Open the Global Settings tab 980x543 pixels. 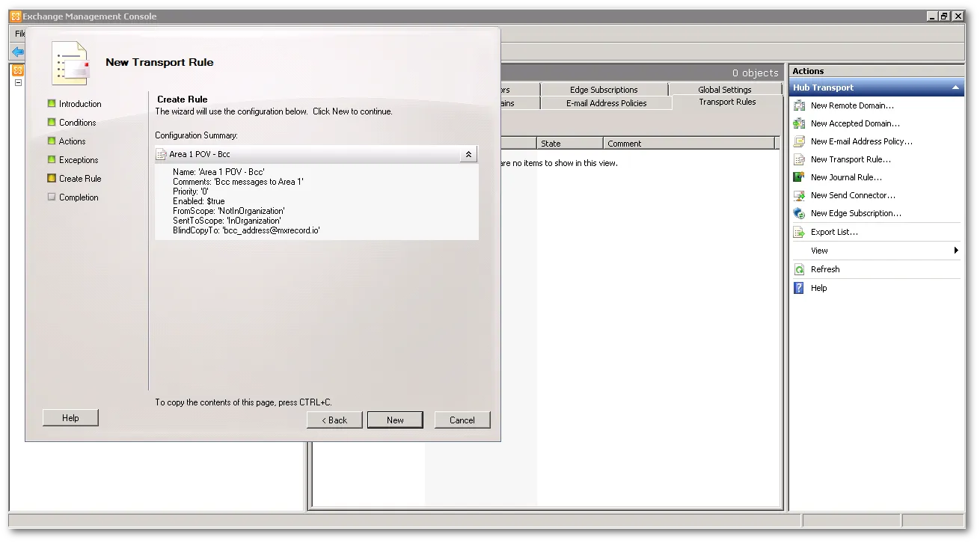724,90
